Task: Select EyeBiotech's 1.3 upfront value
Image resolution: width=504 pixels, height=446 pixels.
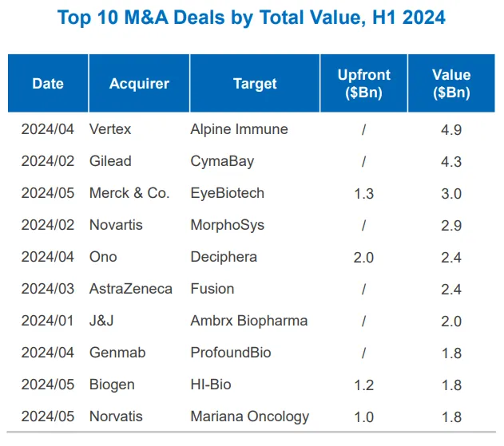Action: click(x=363, y=193)
